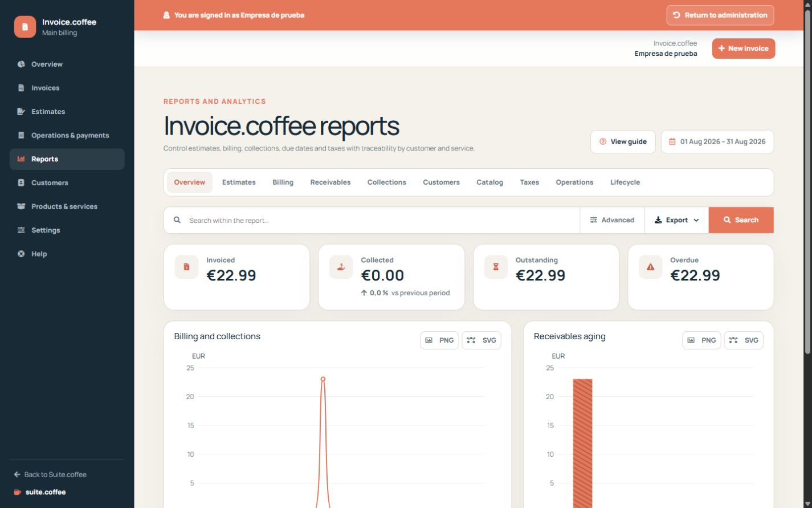
Task: Download Receivables aging chart as PNG
Action: [x=701, y=340]
